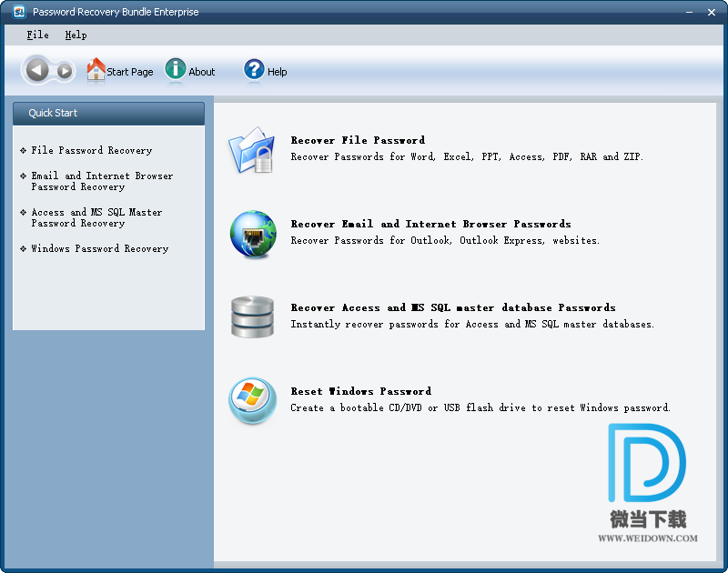This screenshot has height=573, width=728.
Task: Open the Reset Windows Password heading
Action: (360, 391)
